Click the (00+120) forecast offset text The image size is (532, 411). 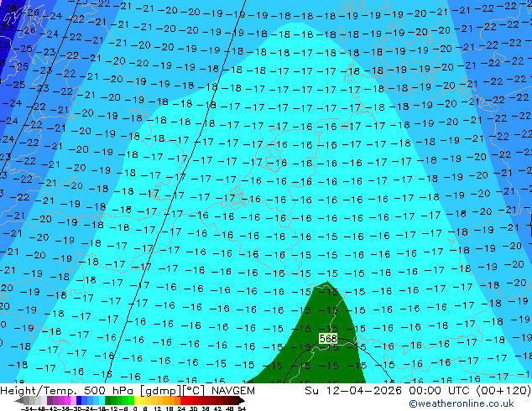pyautogui.click(x=503, y=391)
